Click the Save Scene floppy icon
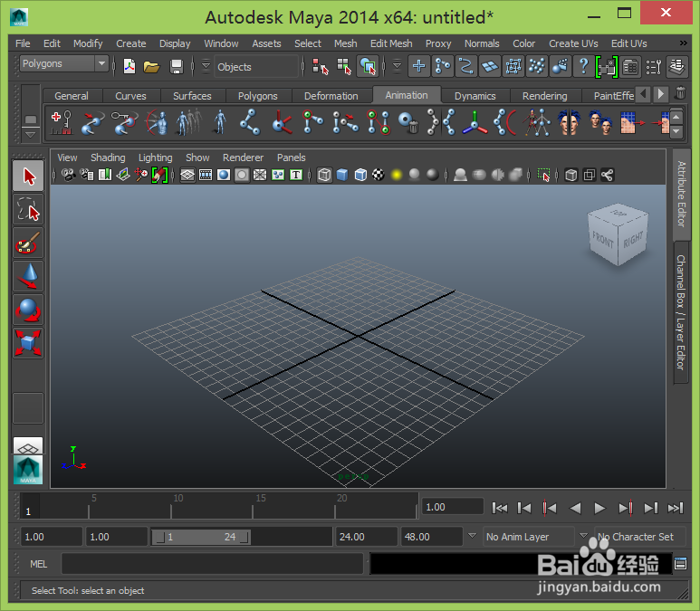This screenshot has width=700, height=611. [177, 67]
